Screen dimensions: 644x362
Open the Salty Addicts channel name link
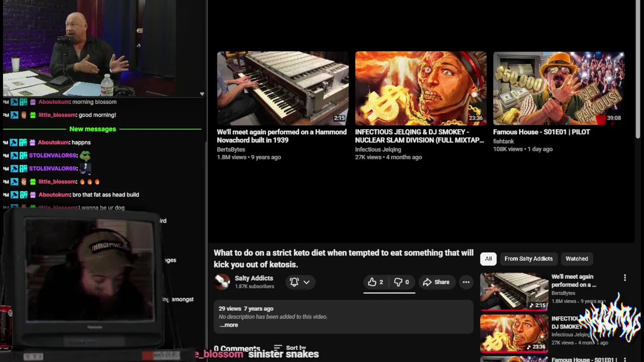click(254, 278)
